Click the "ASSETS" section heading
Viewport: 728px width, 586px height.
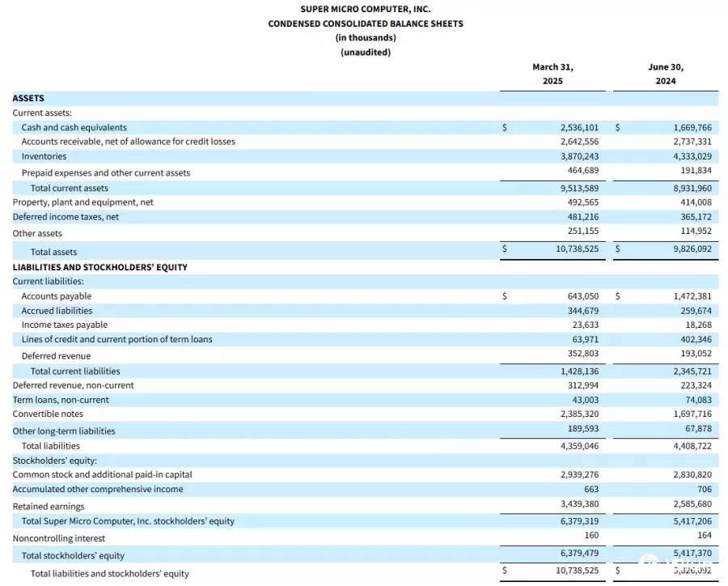tap(28, 98)
